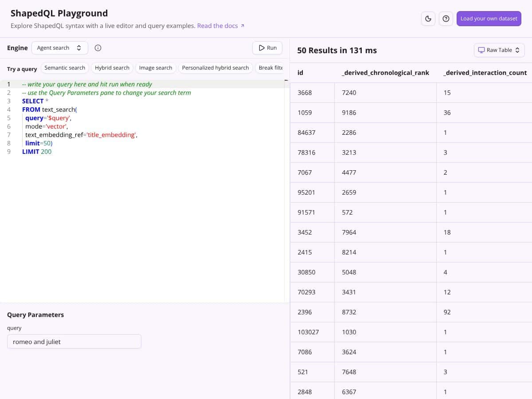Open the Raw Table view dropdown
The image size is (532, 399).
pos(499,50)
